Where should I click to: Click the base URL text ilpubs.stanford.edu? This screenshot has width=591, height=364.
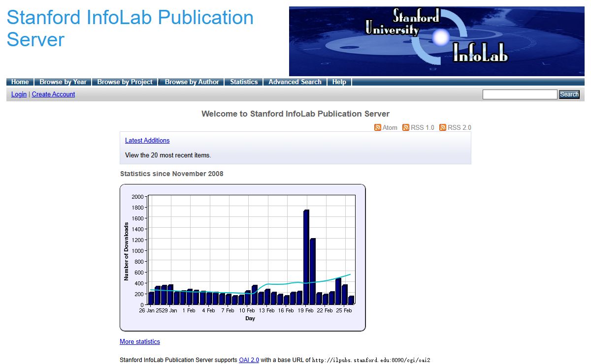tap(371, 360)
